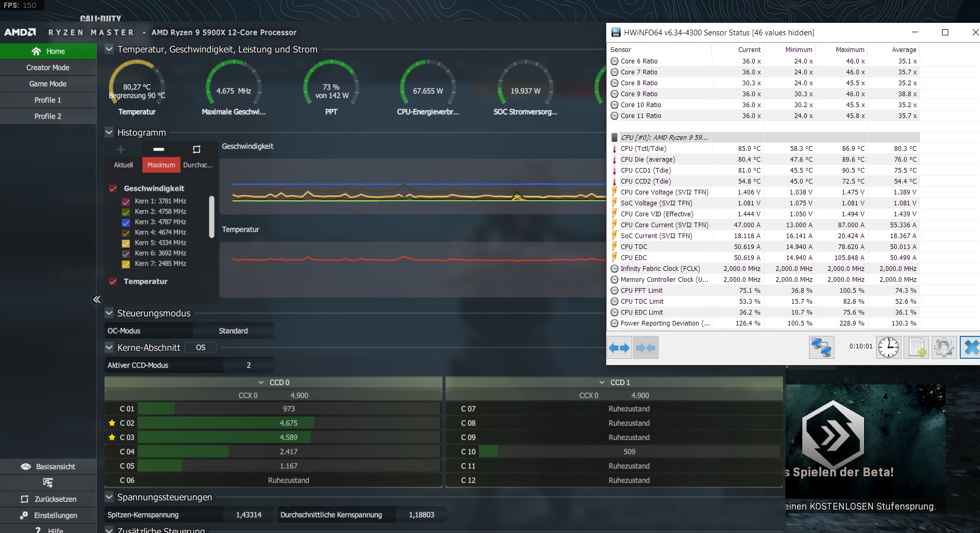The height and width of the screenshot is (533, 980).
Task: Click the HWiNFO64 app icon in the title bar
Action: (616, 32)
